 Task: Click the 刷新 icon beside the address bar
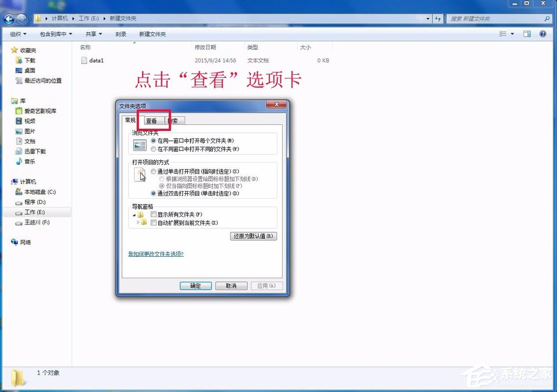click(438, 18)
